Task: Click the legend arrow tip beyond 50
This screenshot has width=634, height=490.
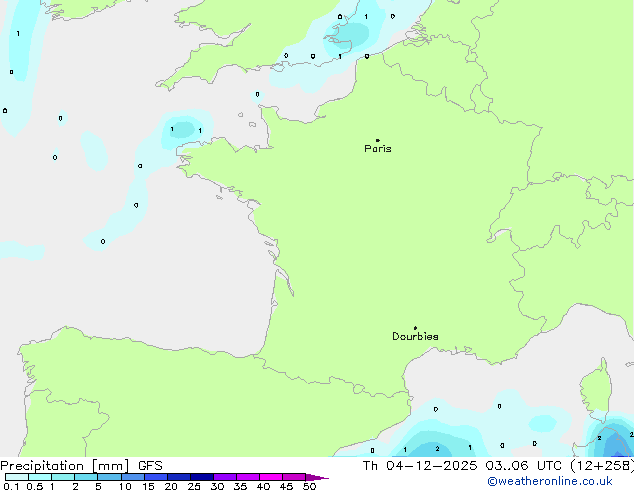Action: pyautogui.click(x=317, y=477)
